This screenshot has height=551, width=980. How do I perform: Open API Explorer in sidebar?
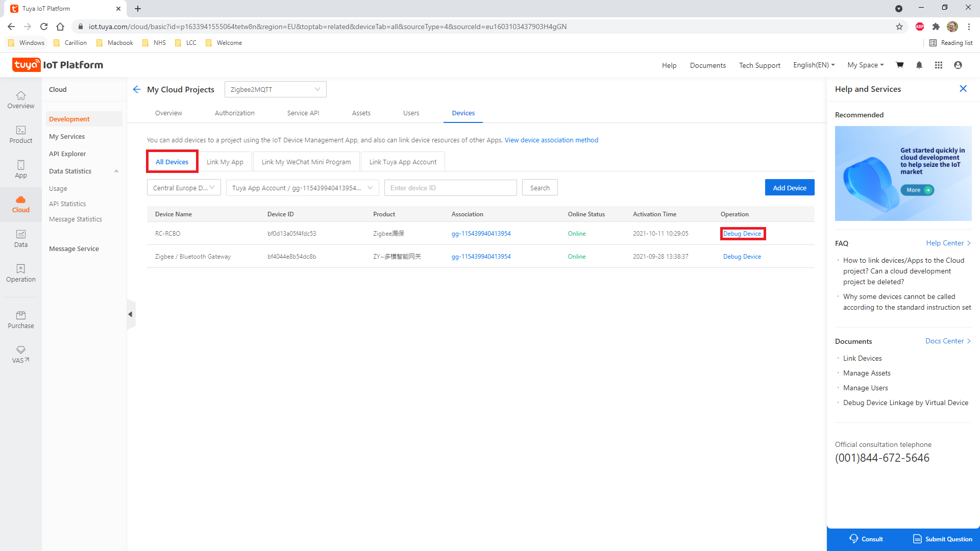point(67,154)
